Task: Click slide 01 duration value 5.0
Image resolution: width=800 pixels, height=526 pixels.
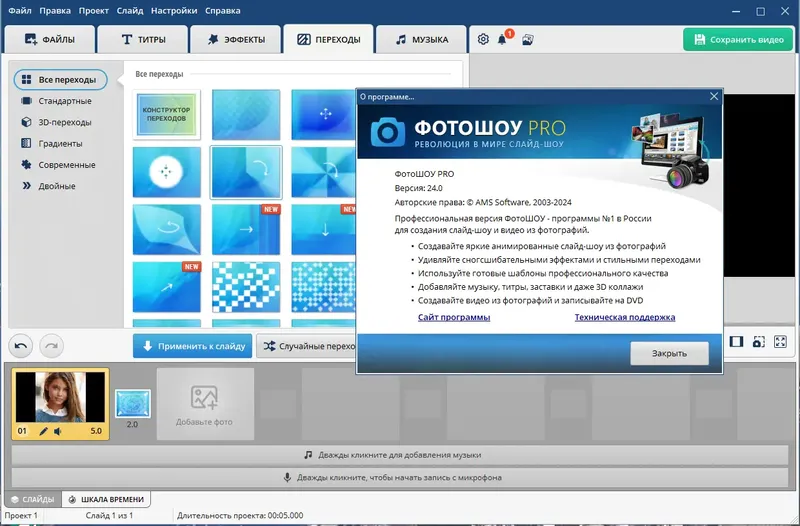Action: coord(96,431)
